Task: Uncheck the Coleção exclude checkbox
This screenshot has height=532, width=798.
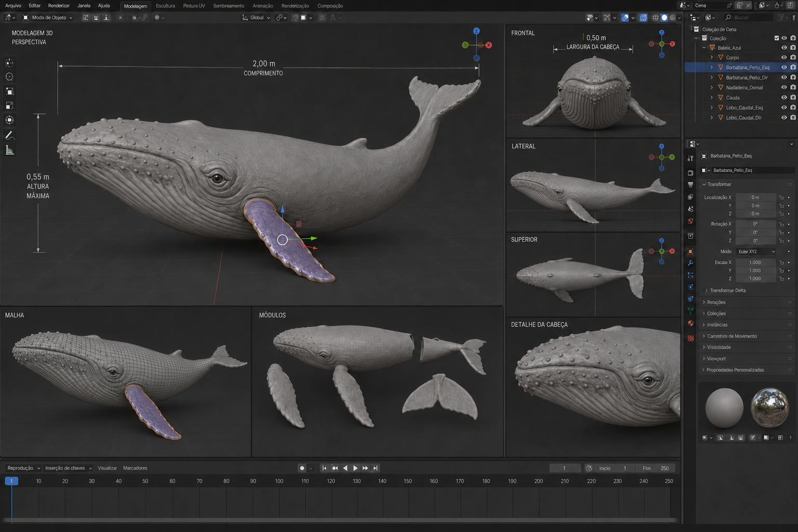Action: click(777, 38)
